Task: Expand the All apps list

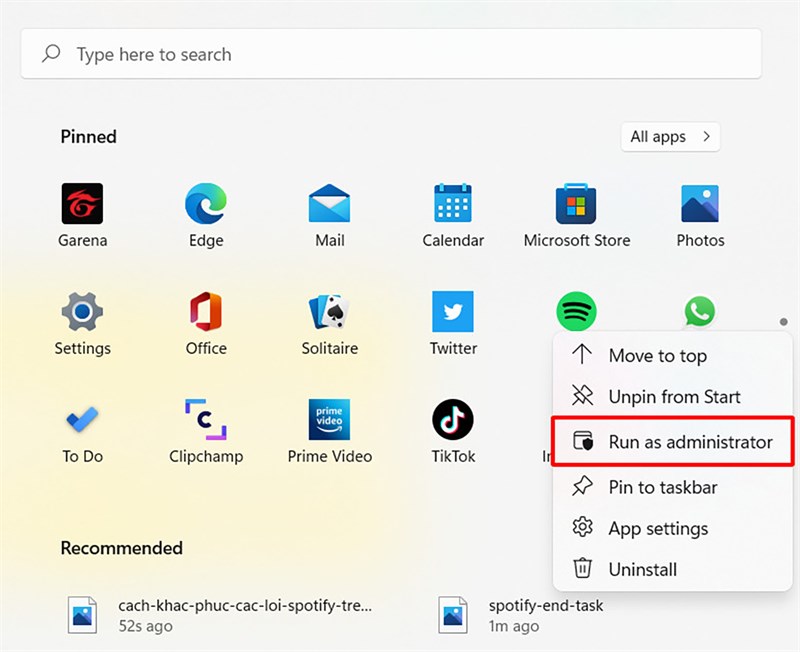Action: coord(669,137)
